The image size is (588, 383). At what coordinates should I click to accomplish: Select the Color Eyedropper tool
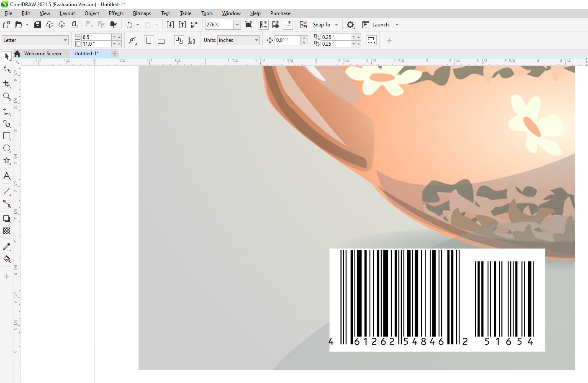pos(7,246)
